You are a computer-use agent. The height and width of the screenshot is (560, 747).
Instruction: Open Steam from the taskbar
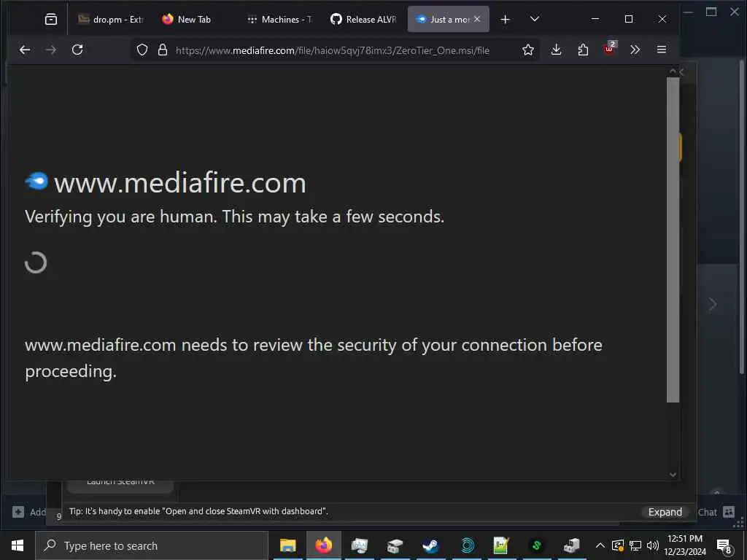[430, 545]
